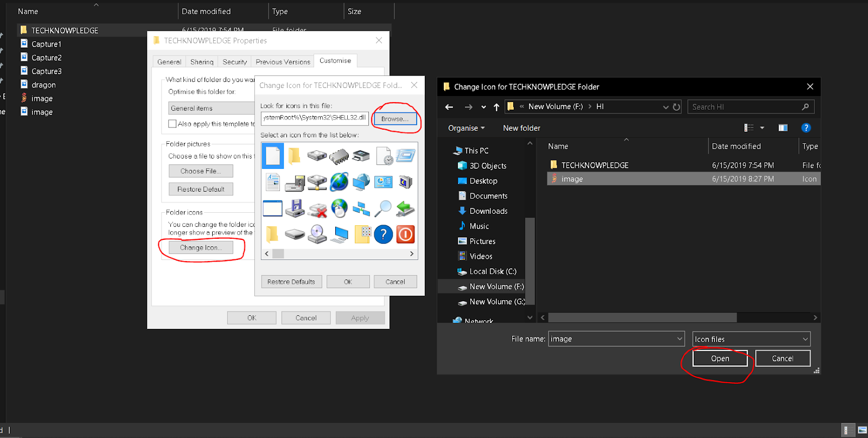868x438 pixels.
Task: Select the printer icon in the icon grid
Action: 361,156
